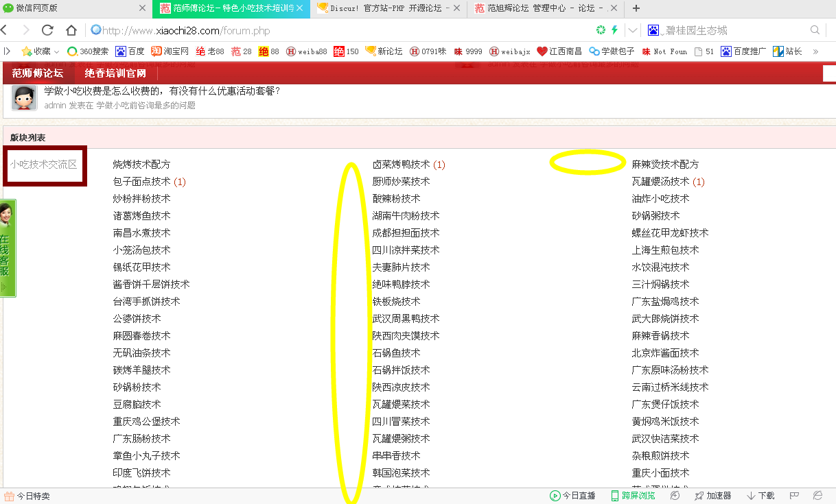Image resolution: width=836 pixels, height=504 pixels.
Task: Click the browser forward arrow
Action: (x=26, y=30)
